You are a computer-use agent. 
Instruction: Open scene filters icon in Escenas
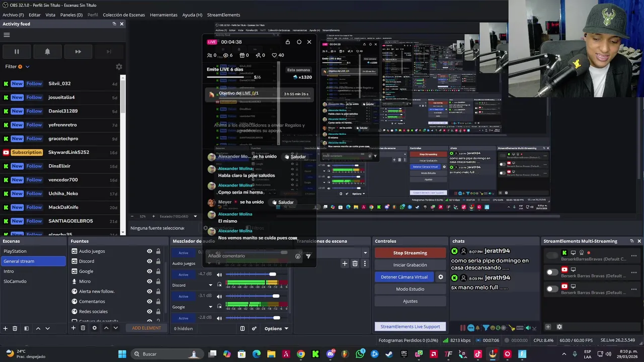coord(26,328)
